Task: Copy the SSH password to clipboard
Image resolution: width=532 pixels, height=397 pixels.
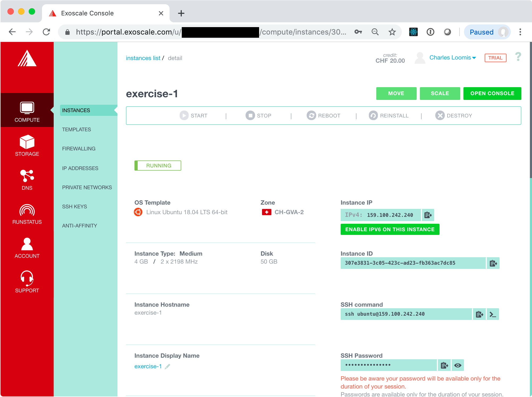Action: 444,365
